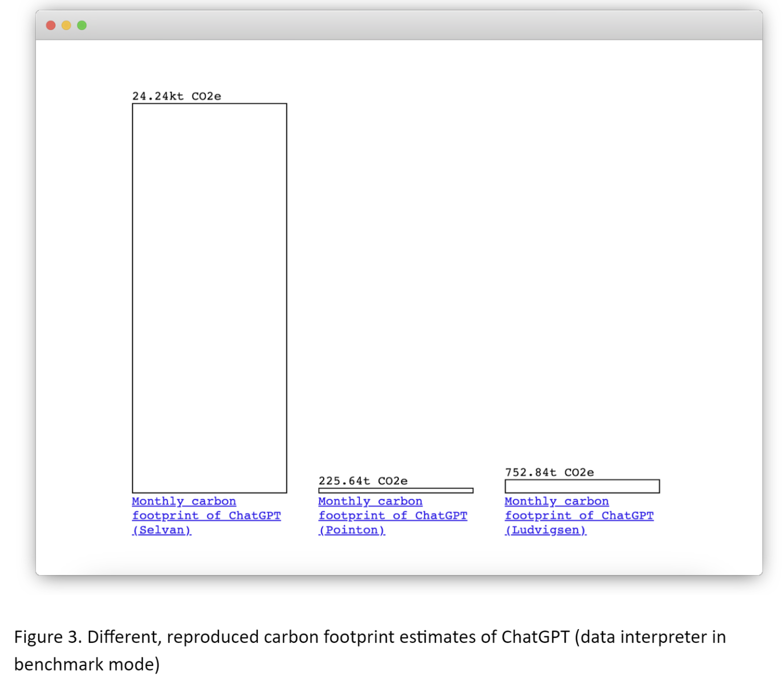784x692 pixels.
Task: Select the short Pointon estimate bar
Action: [395, 490]
